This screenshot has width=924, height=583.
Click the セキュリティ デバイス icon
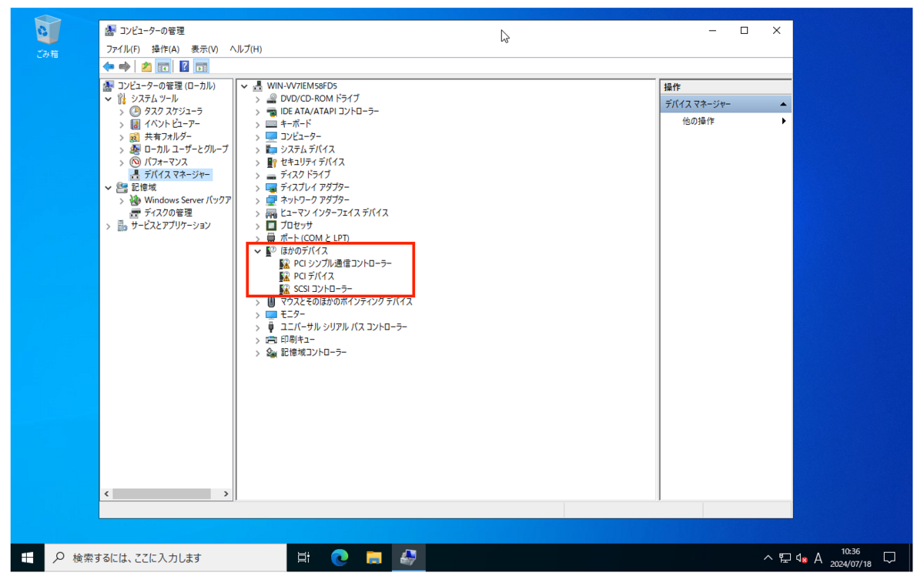pyautogui.click(x=271, y=162)
